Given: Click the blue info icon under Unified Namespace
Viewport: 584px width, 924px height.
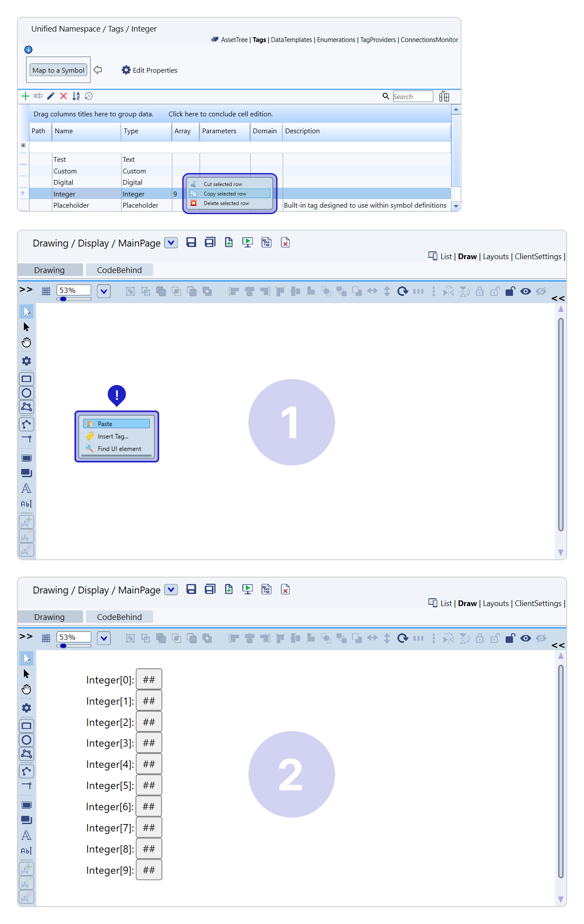Looking at the screenshot, I should click(29, 50).
